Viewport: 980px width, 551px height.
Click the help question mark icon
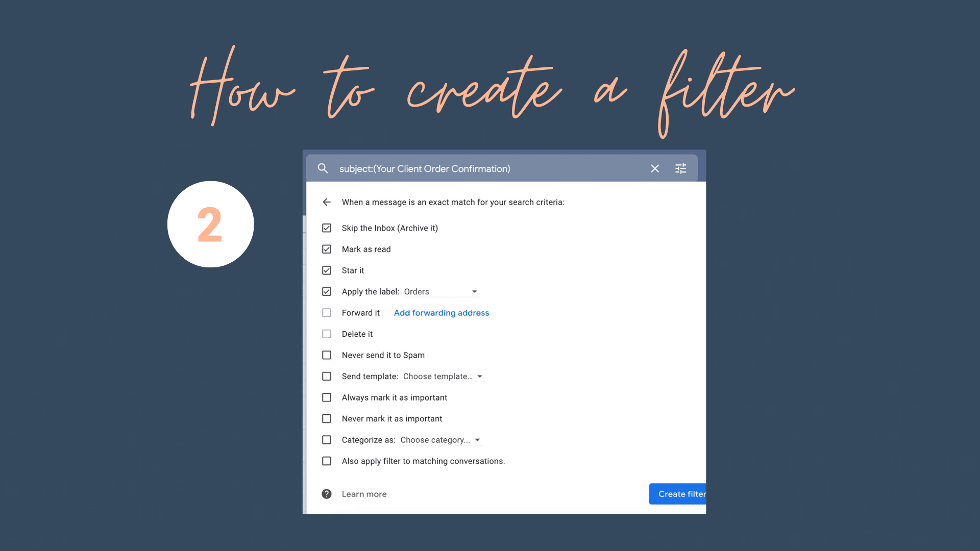tap(327, 494)
